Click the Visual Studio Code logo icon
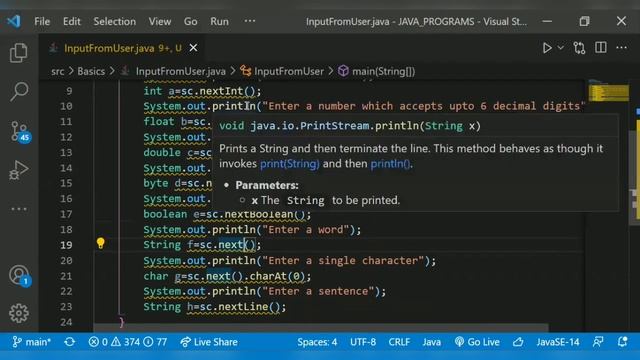The image size is (640, 360). tap(14, 21)
